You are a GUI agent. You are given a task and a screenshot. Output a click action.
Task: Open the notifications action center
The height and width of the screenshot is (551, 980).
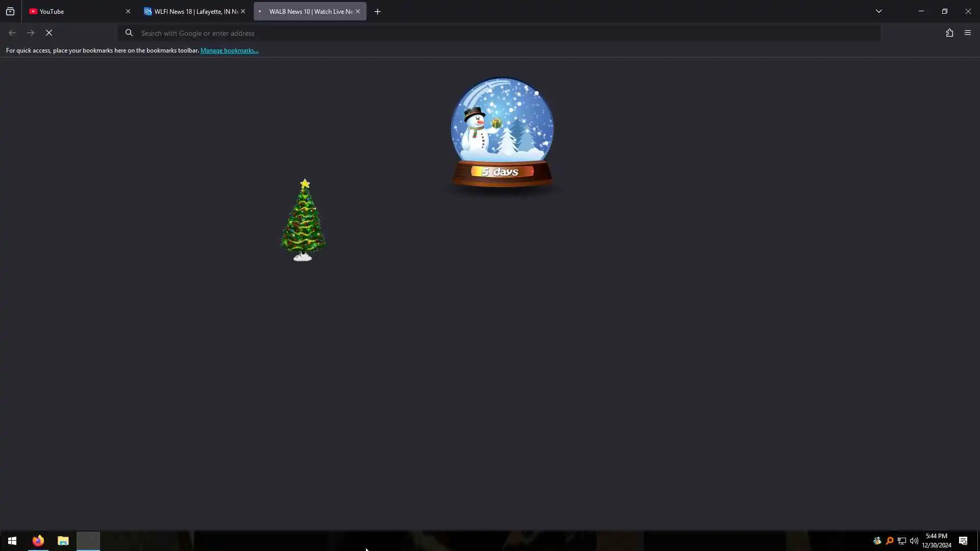[x=963, y=541]
